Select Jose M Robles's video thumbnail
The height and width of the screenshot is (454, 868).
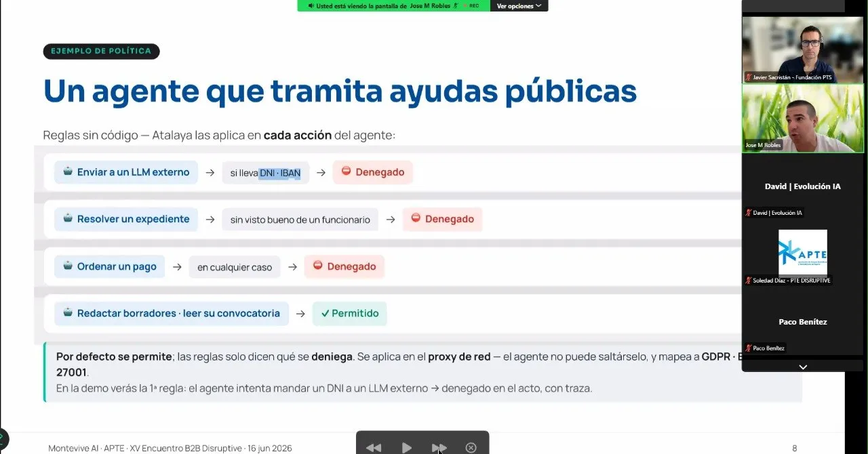point(803,117)
